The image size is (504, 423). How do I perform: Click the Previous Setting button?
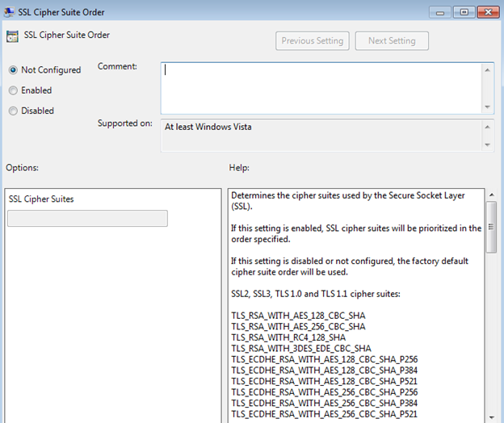(x=312, y=41)
